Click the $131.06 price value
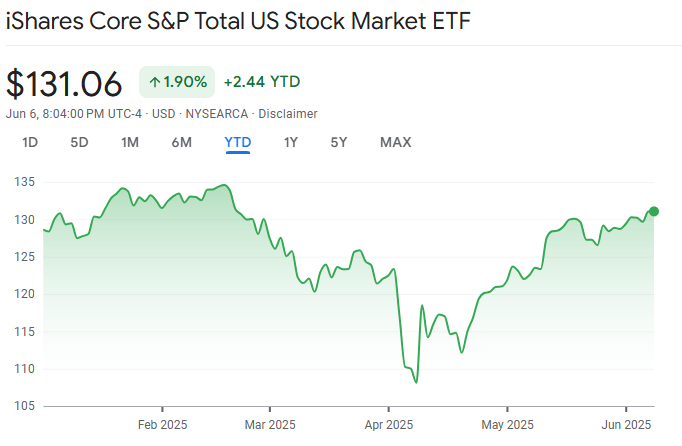This screenshot has width=682, height=446. click(64, 83)
